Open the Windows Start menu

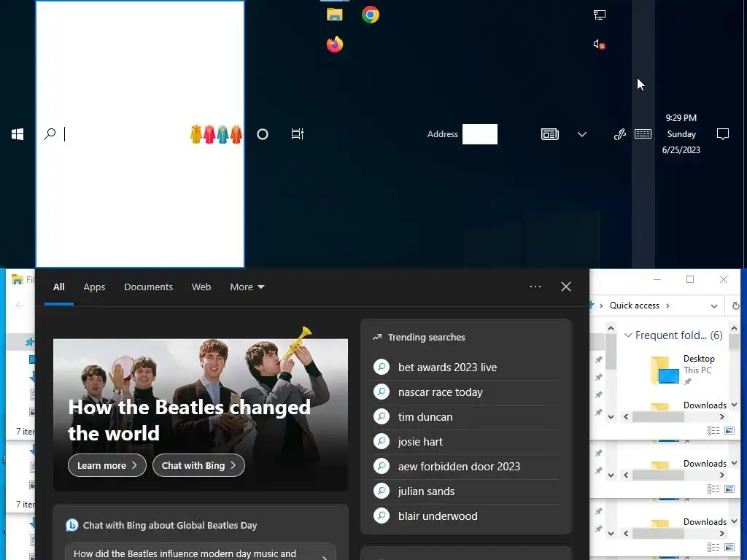click(x=18, y=134)
